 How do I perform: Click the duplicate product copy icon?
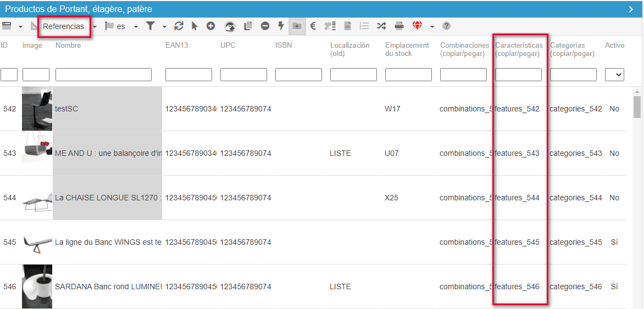pos(248,26)
